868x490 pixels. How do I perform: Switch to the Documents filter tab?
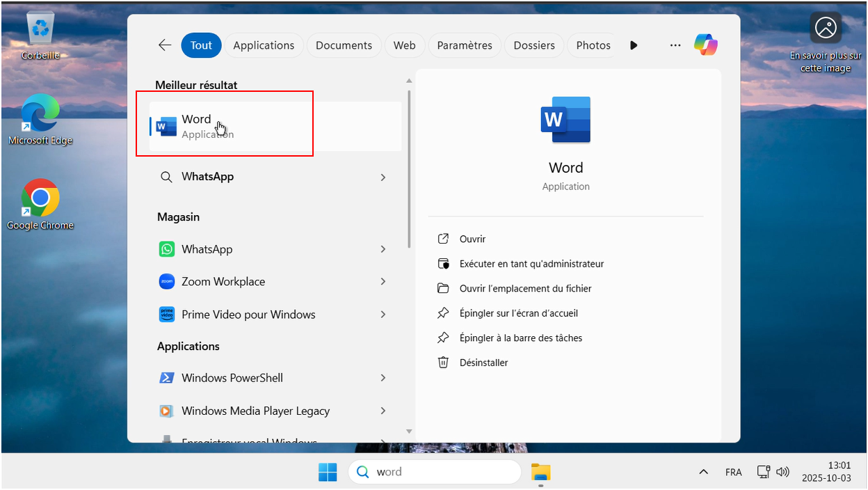[x=344, y=45]
